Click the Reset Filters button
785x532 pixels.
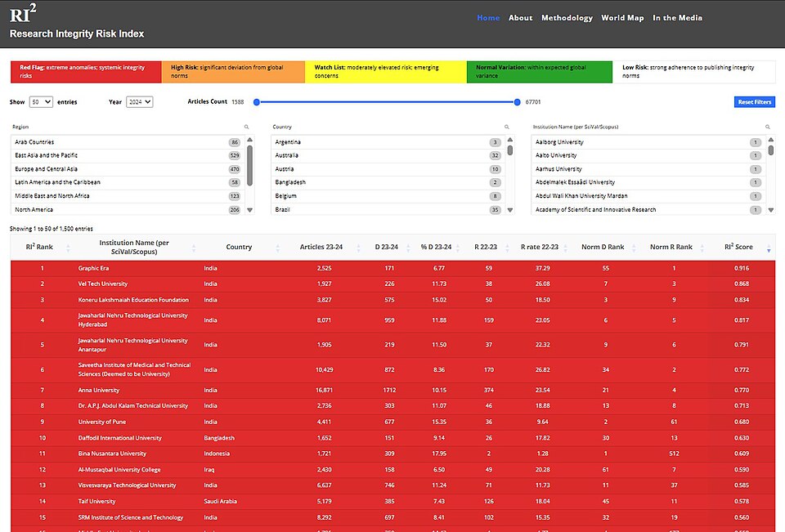tap(755, 102)
